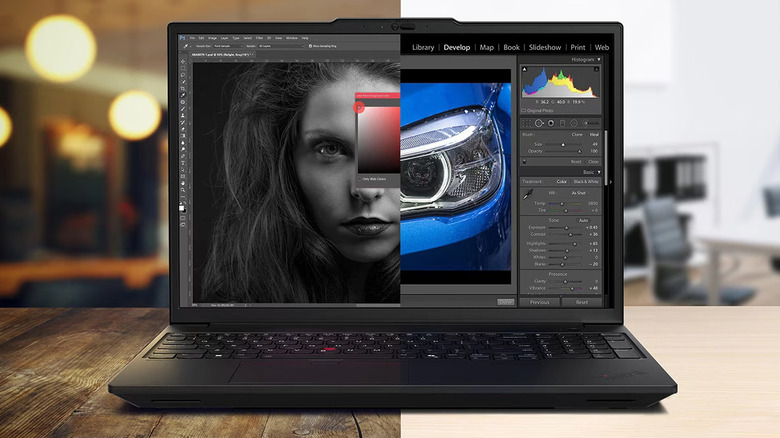Switch to Lightroom Print module
Image resolution: width=780 pixels, height=438 pixels.
(x=578, y=47)
